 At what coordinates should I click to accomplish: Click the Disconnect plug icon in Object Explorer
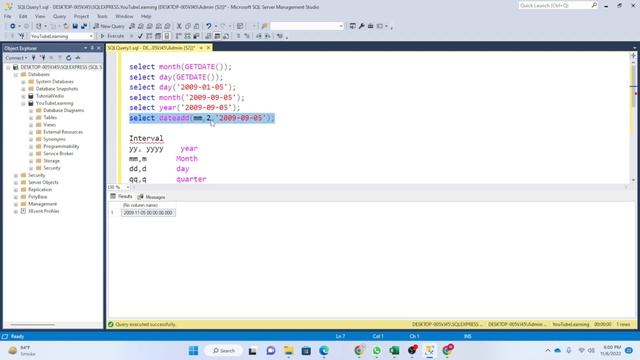[x=42, y=58]
